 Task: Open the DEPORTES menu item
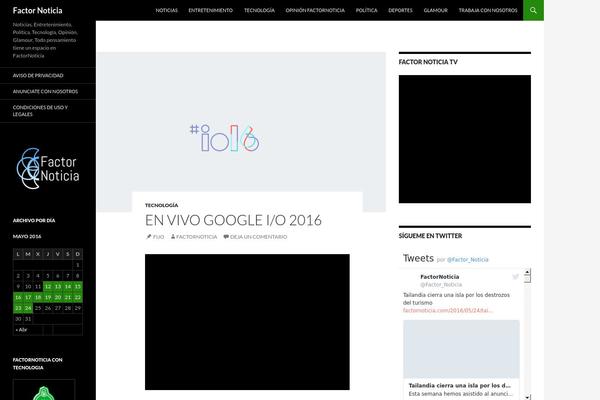coord(400,10)
